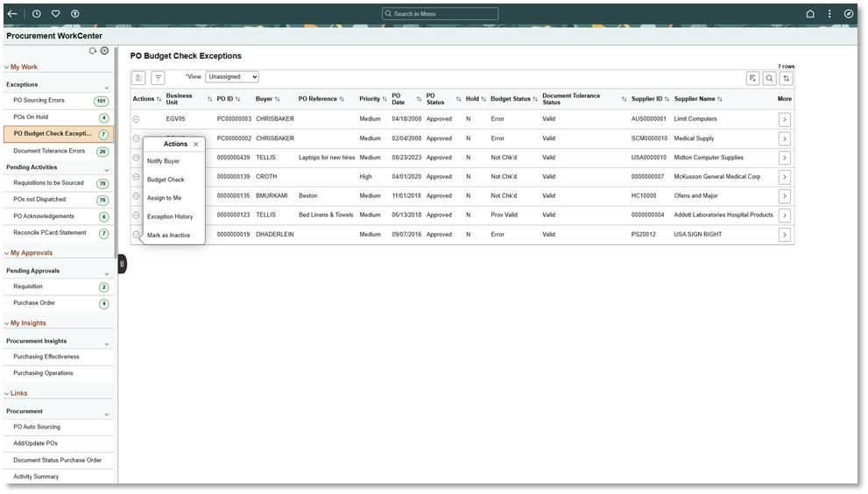Click the back arrow in top bar
The width and height of the screenshot is (868, 494).
(12, 14)
